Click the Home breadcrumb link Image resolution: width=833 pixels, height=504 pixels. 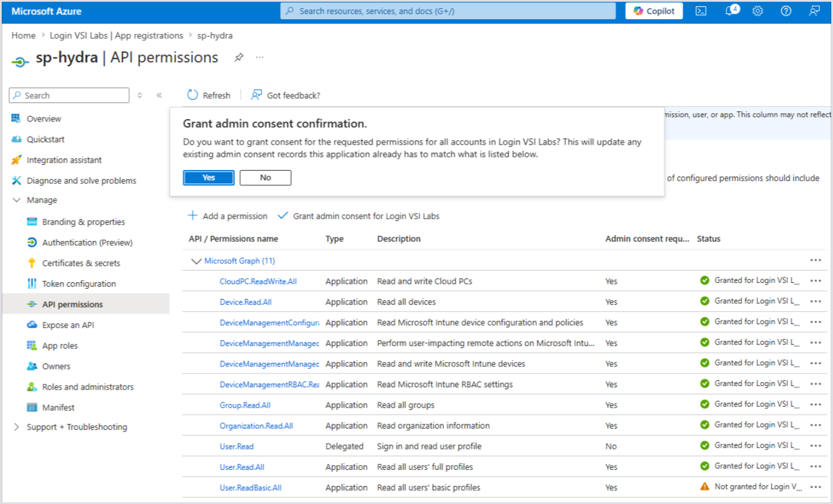[23, 35]
